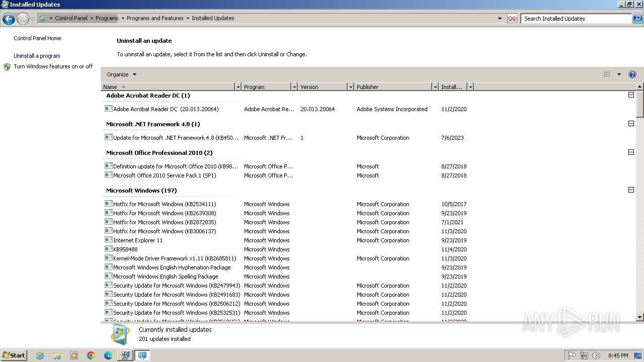
Task: Launch Google Chrome from the taskbar
Action: coord(91,355)
